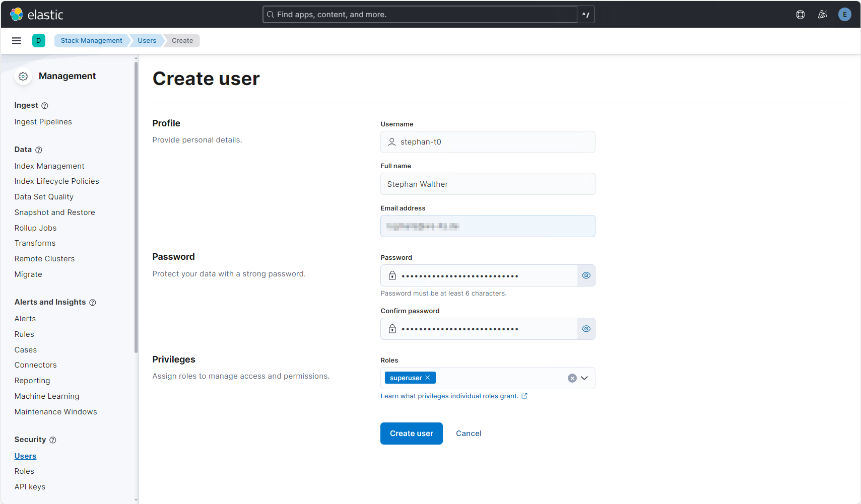
Task: Open the user account E avatar
Action: tap(845, 15)
